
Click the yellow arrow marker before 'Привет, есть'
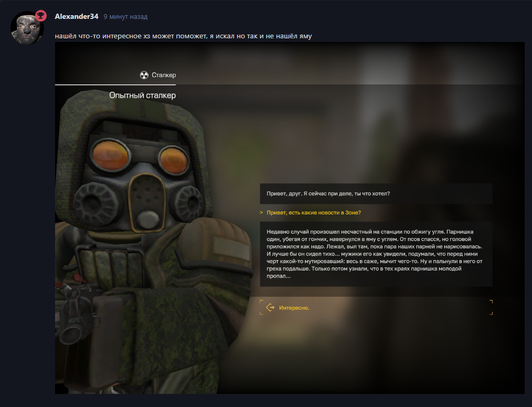[261, 212]
